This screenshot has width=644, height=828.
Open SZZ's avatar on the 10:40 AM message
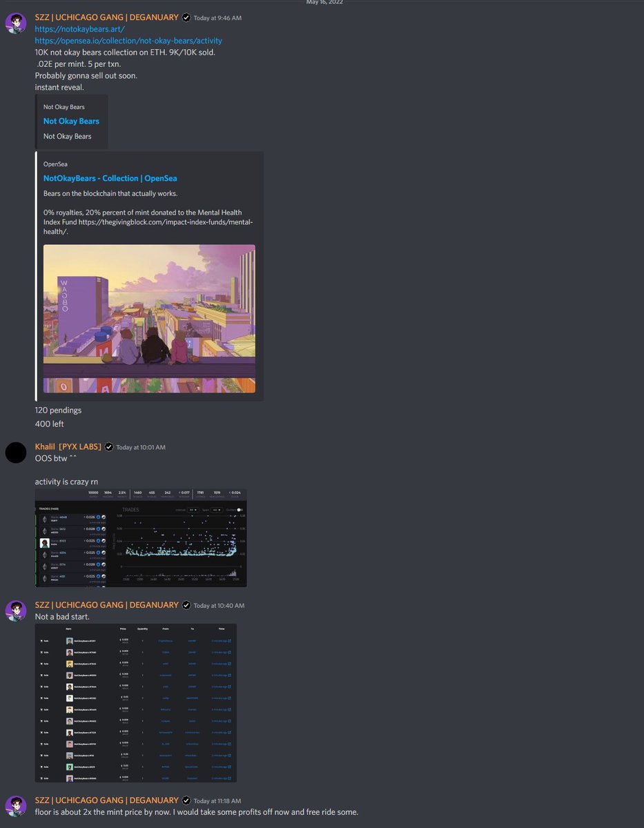pyautogui.click(x=16, y=611)
